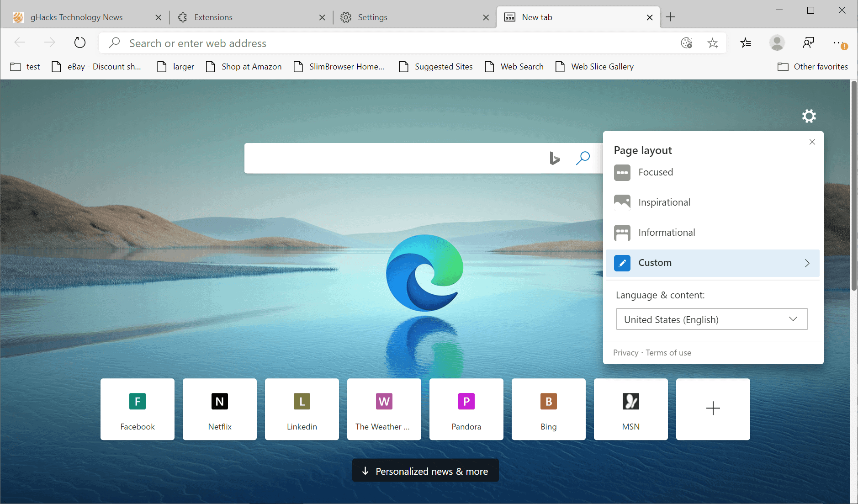Open Shop at Amazon bookmark
This screenshot has height=504, width=858.
(244, 67)
